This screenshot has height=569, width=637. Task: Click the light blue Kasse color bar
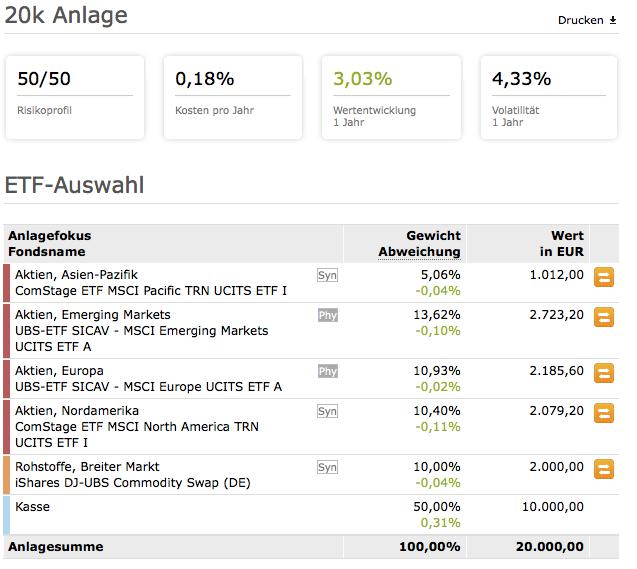tap(7, 515)
